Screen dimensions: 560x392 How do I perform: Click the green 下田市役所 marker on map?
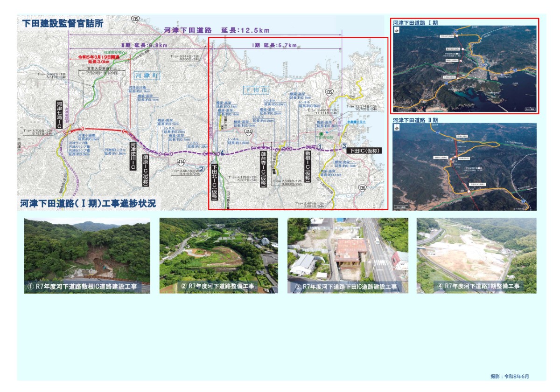(x=321, y=134)
